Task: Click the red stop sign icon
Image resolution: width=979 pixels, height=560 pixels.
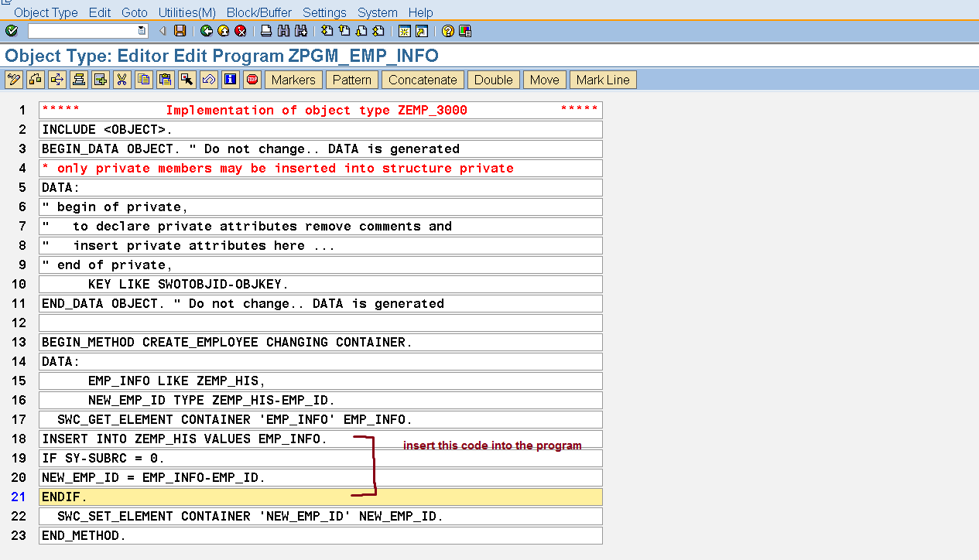Action: [x=252, y=80]
